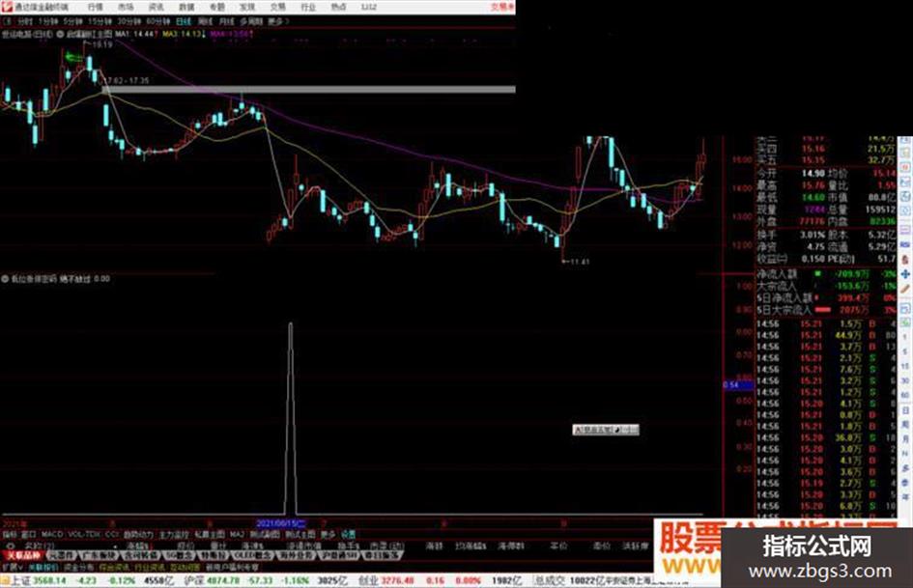Viewport: 913px width, 588px height.
Task: Open the 数据 menu
Action: coord(186,7)
